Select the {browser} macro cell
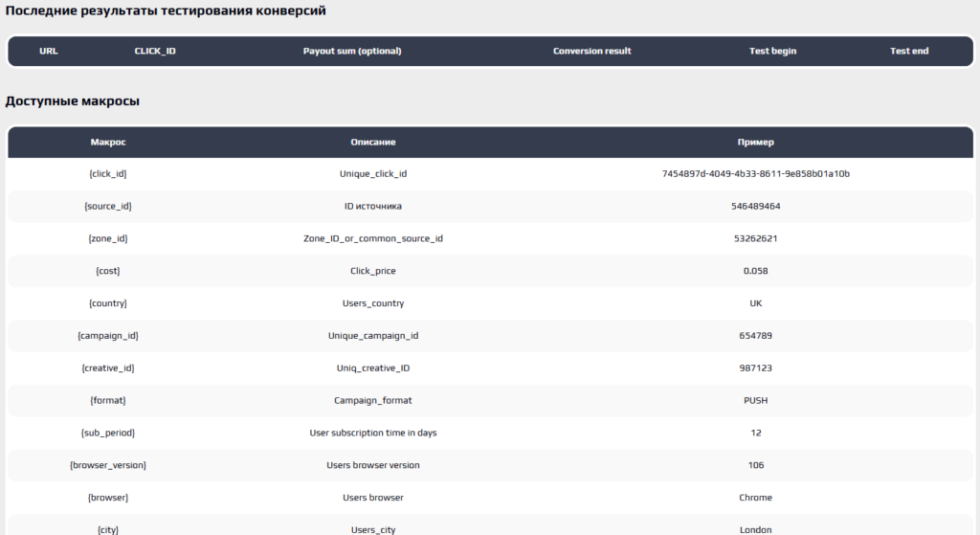Screen dimensions: 980x535 pos(108,498)
